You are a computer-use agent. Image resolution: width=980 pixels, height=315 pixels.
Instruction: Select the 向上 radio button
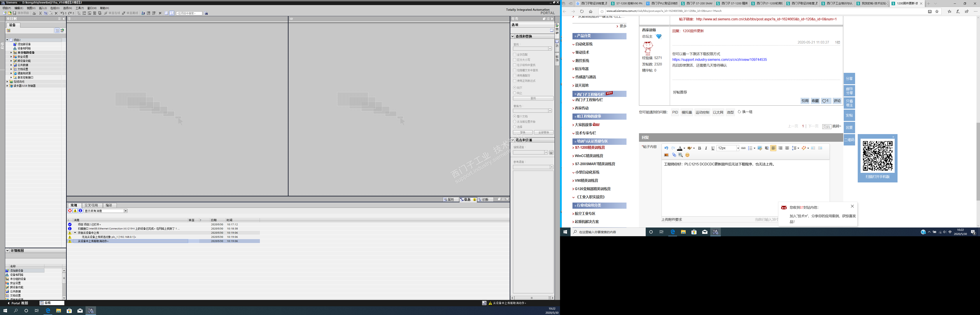[515, 93]
